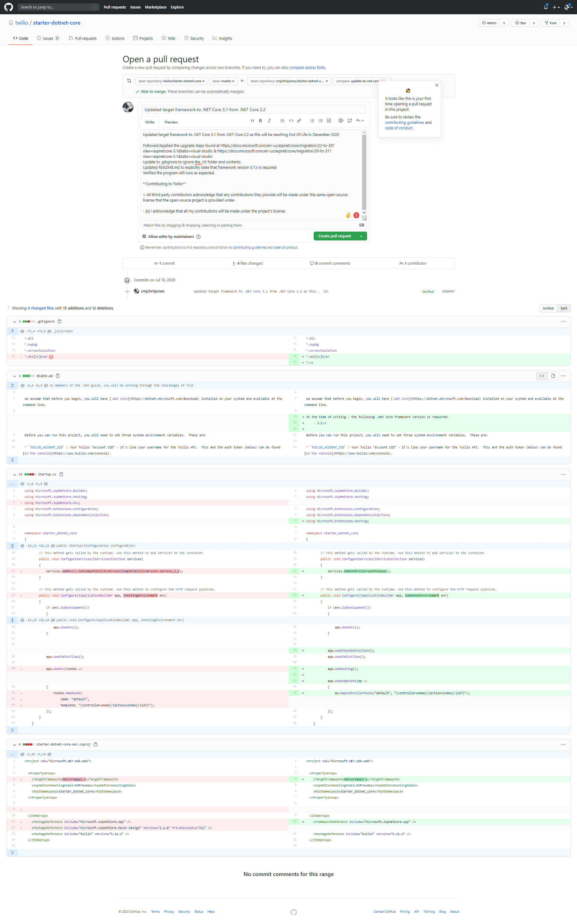Insert heading formatting in editor

click(252, 121)
